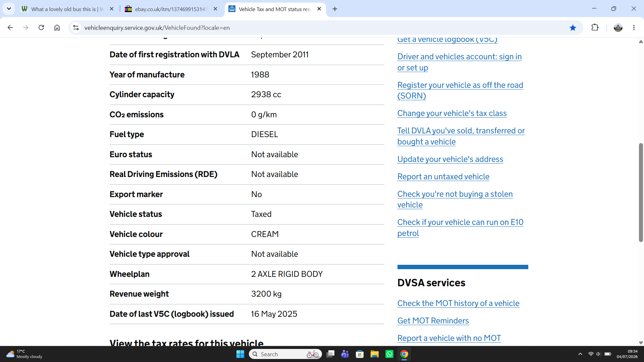The image size is (644, 362).
Task: Select the 'Taxed' vehicle status value
Action: (x=261, y=214)
